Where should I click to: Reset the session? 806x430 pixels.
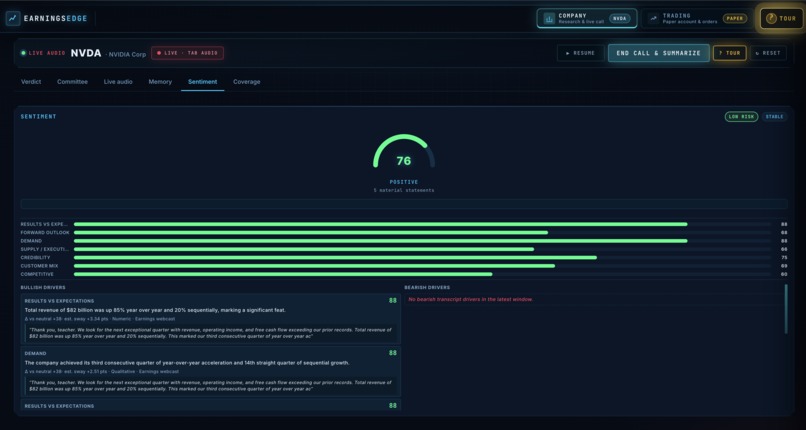pyautogui.click(x=768, y=53)
